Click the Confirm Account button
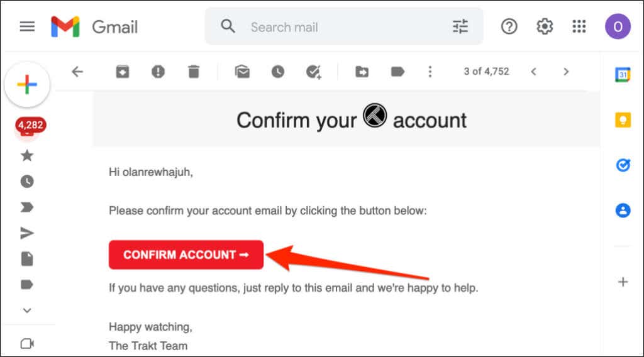Screen dimensions: 644x357 coord(186,255)
